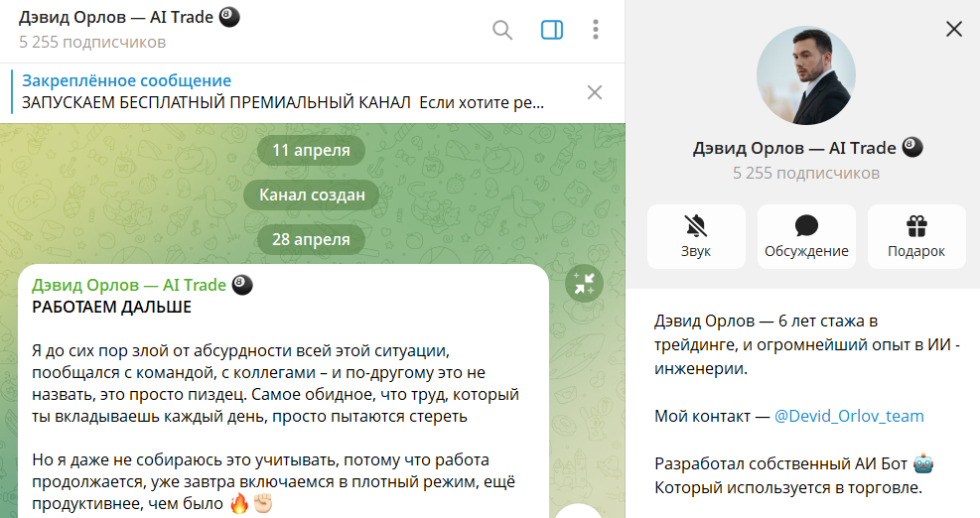Screen dimensions: 980x518
Task: Click the post paragraph Но я даже не собираюсь
Action: 274,481
